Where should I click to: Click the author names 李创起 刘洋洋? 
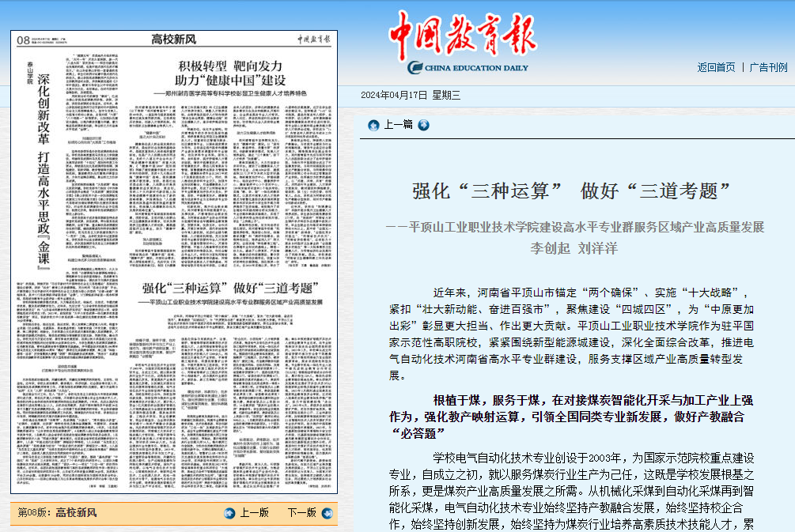tap(574, 248)
